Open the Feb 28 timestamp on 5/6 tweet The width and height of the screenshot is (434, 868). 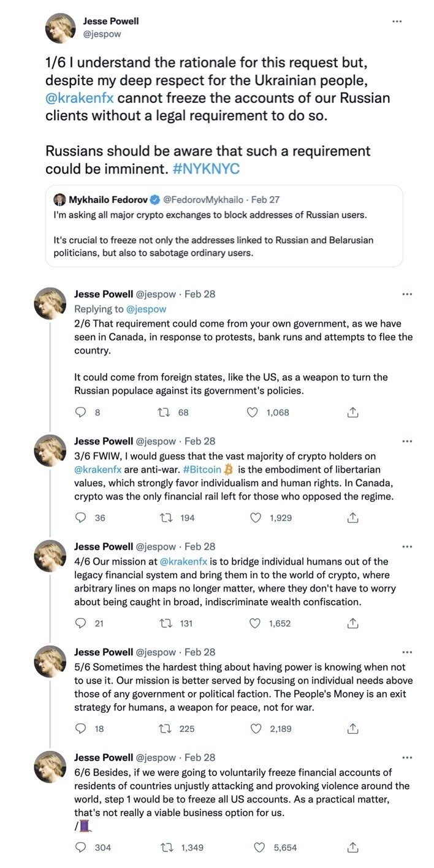click(200, 652)
